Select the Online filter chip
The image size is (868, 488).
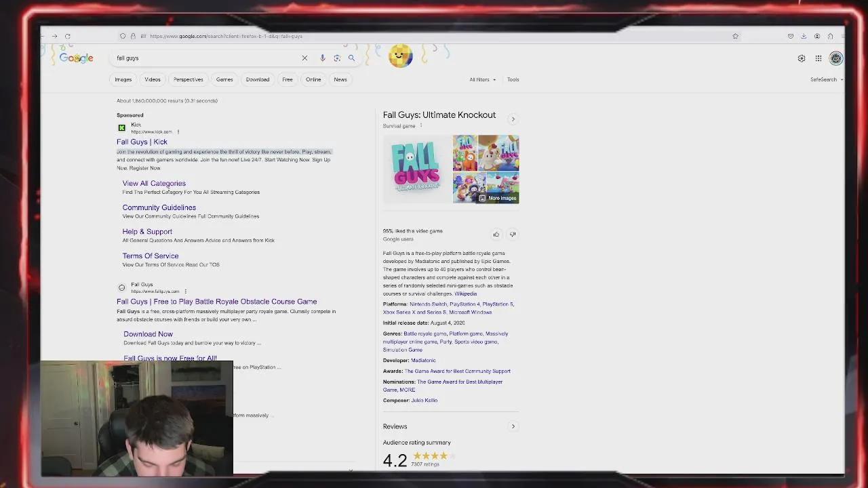313,79
